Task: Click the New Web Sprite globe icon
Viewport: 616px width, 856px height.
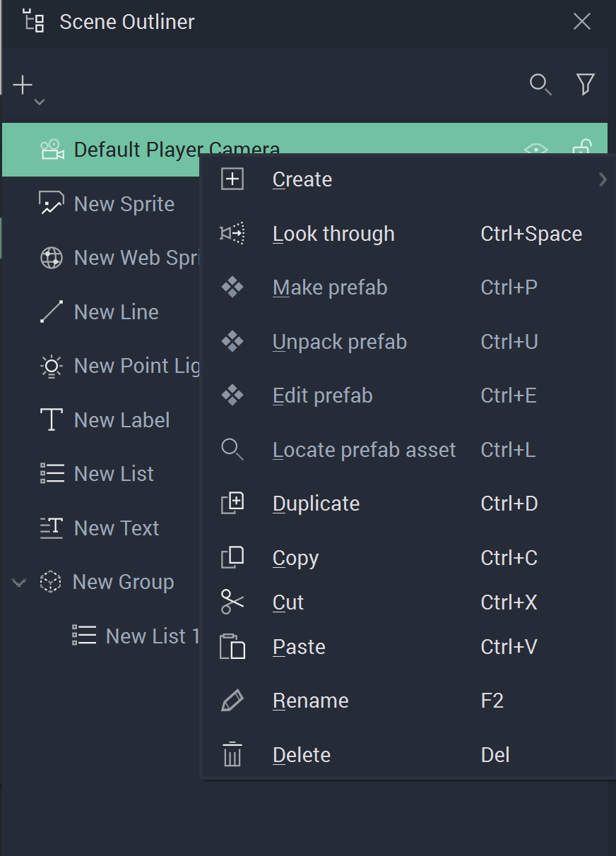Action: tap(52, 258)
